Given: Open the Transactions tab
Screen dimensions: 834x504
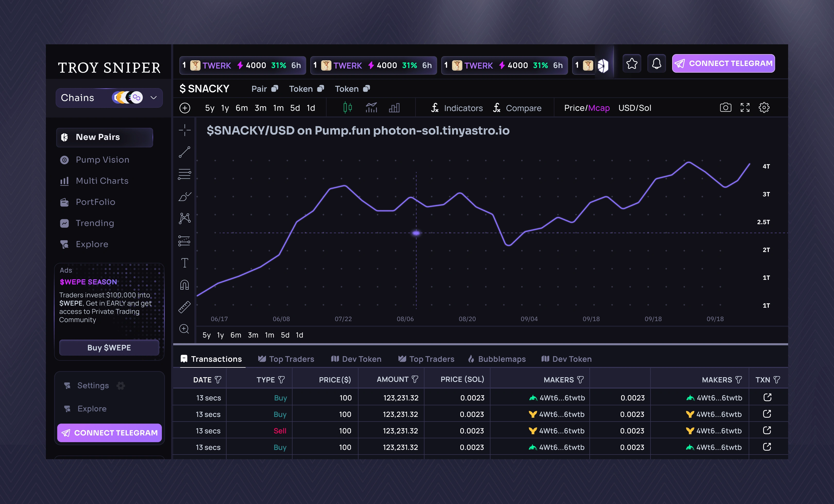Looking at the screenshot, I should (211, 359).
